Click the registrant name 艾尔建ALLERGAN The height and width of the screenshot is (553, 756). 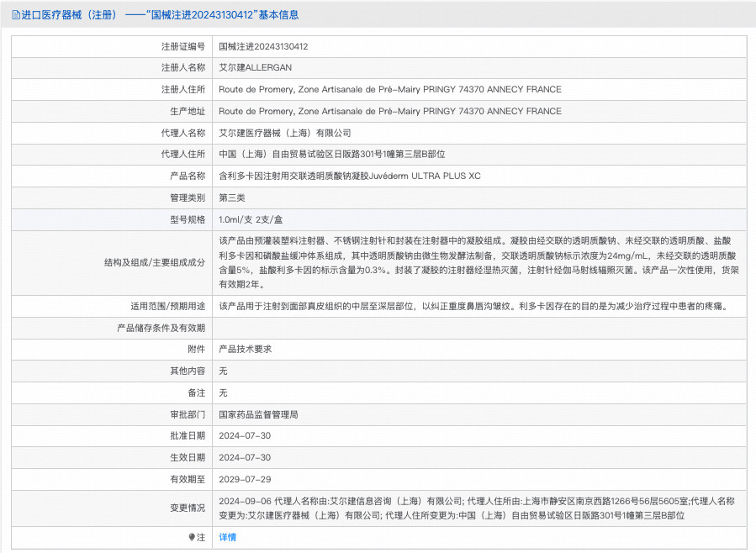[255, 68]
